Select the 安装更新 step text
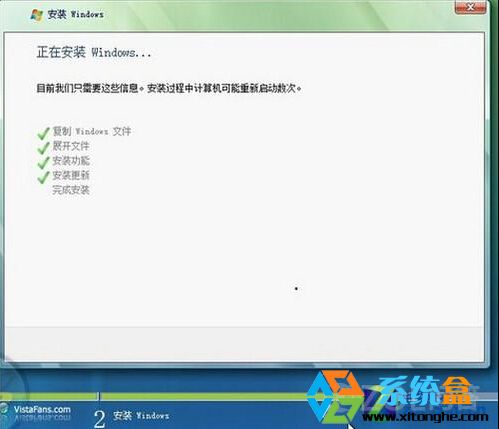The image size is (499, 429). point(71,175)
